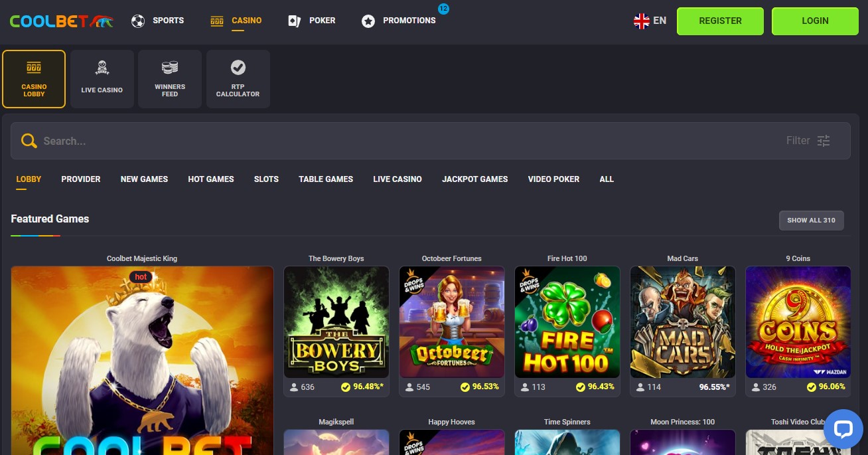Click the search magnifier icon
The width and height of the screenshot is (868, 455).
[29, 141]
